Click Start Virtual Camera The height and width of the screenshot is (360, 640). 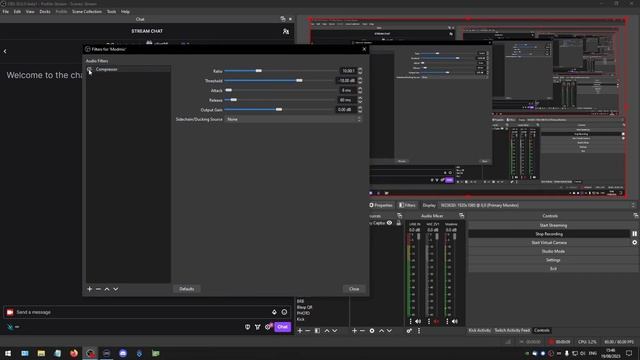(x=549, y=242)
